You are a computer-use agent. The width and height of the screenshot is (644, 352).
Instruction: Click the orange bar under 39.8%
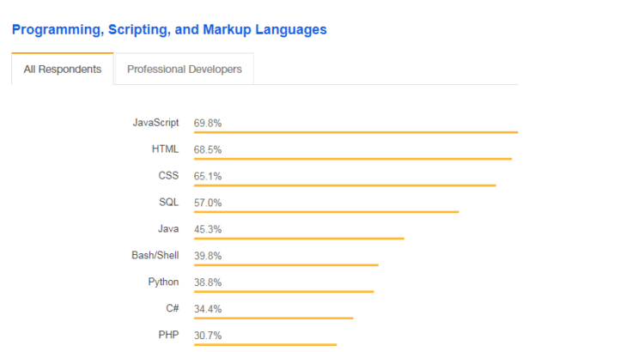[286, 265]
